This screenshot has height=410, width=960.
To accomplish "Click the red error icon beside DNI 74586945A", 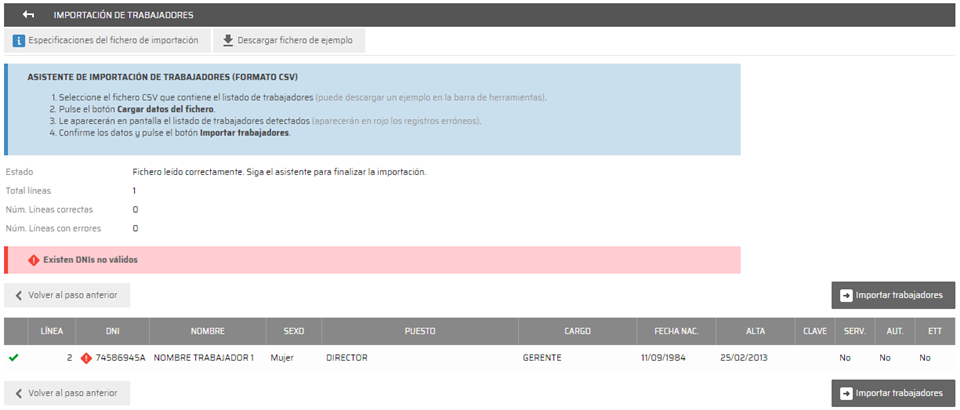I will [x=86, y=357].
